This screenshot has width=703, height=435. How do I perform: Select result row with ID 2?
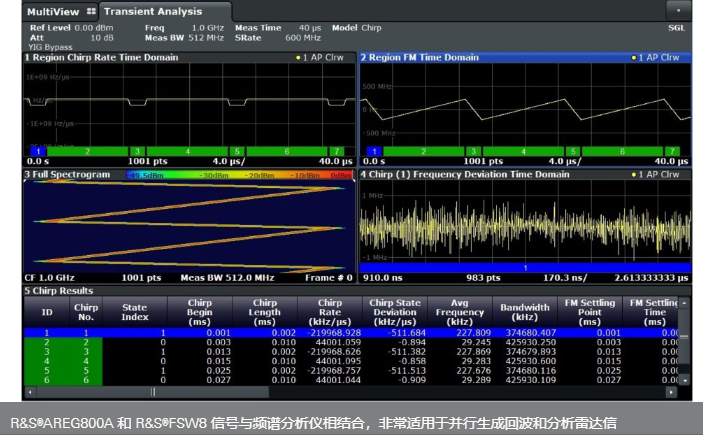tap(351, 342)
